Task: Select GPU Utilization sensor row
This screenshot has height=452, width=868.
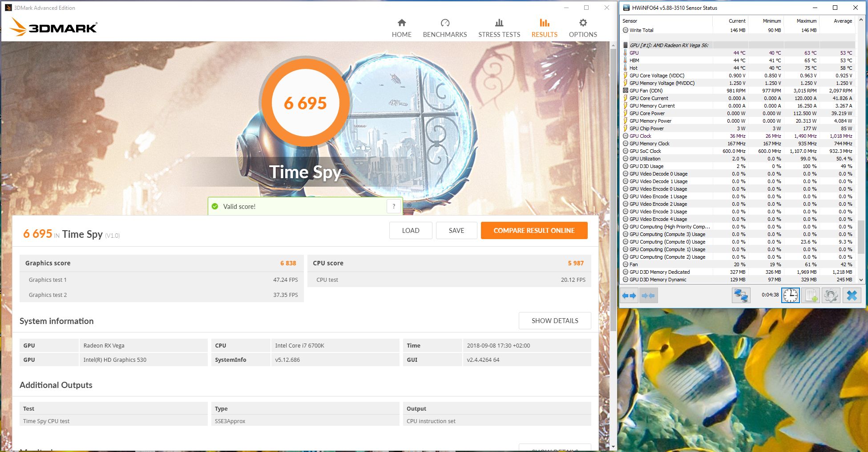Action: coord(738,159)
